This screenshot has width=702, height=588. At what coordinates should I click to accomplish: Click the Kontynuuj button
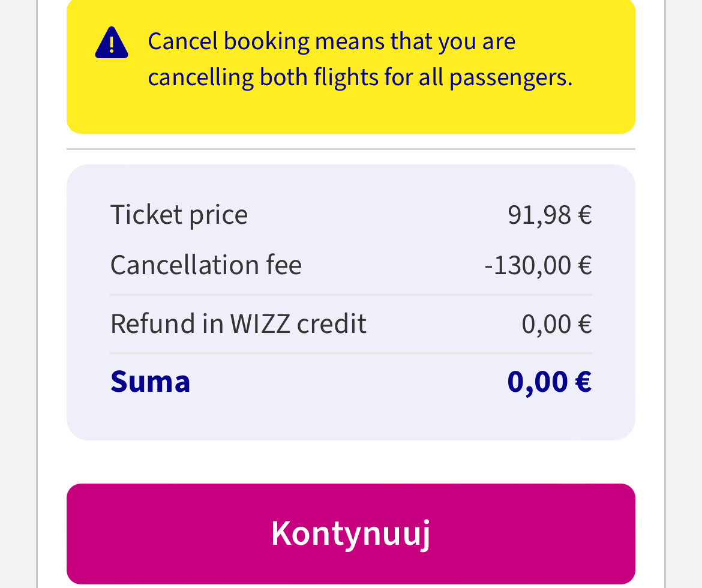click(350, 533)
